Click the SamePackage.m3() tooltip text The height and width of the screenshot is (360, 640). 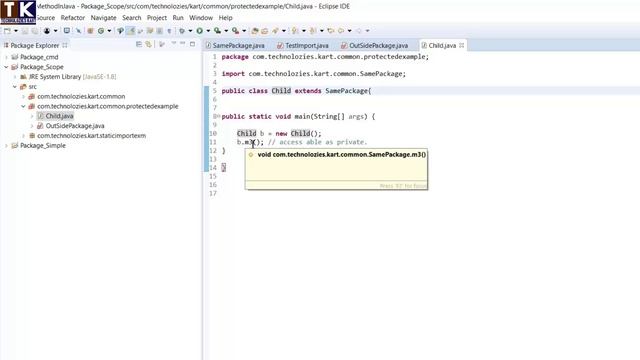pos(342,154)
